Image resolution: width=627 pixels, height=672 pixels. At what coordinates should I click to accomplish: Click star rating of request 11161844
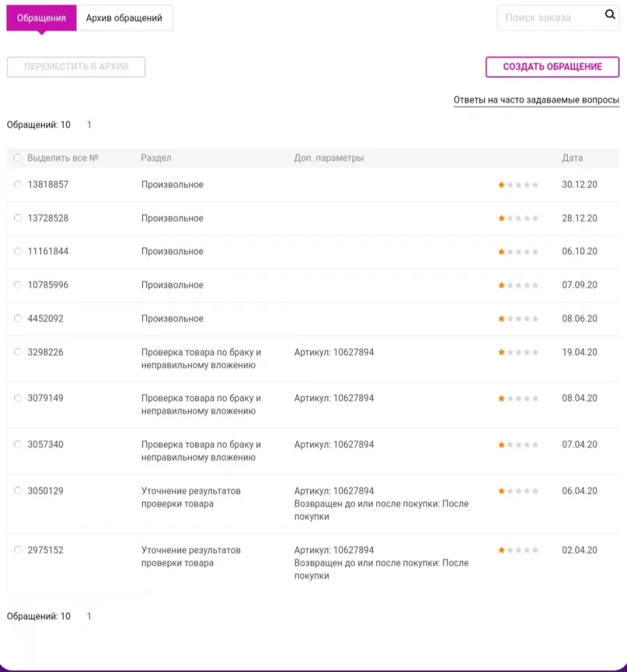[x=518, y=251]
